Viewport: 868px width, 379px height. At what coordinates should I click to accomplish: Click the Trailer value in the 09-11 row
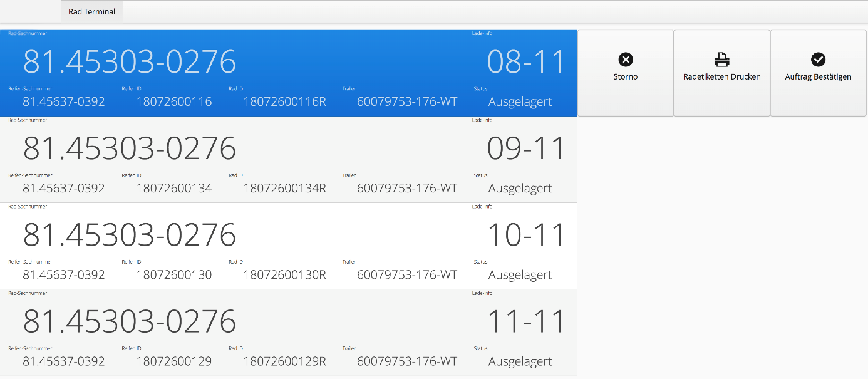(x=407, y=188)
